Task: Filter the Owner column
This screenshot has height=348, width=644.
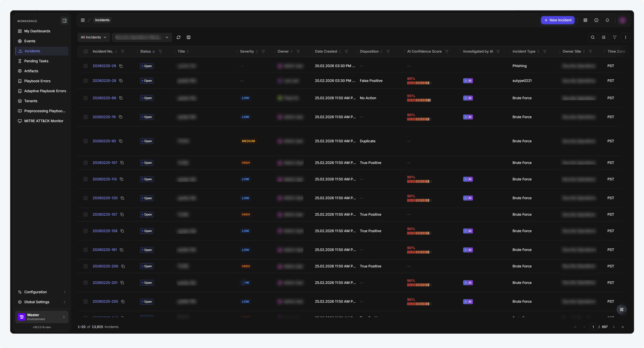Action: (298, 52)
